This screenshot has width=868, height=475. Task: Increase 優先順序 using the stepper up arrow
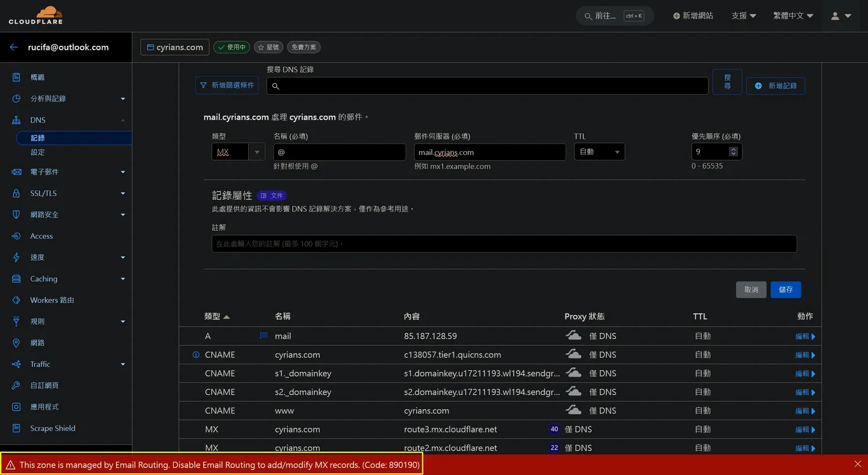coord(734,148)
